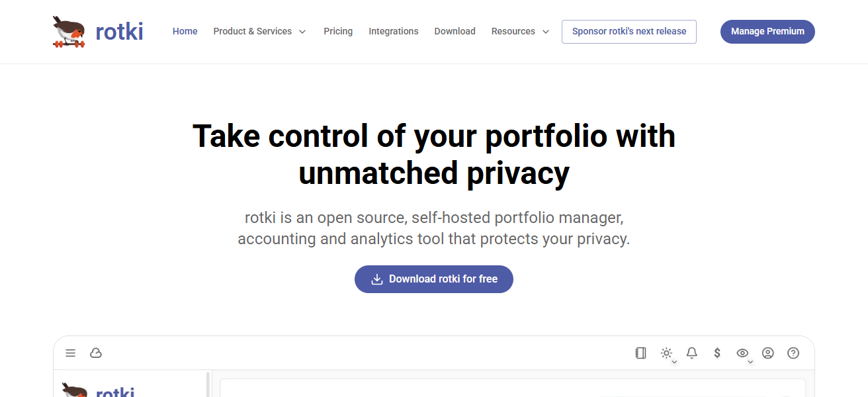The image size is (868, 397).
Task: Click the rotki robin bird logo
Action: (x=69, y=32)
